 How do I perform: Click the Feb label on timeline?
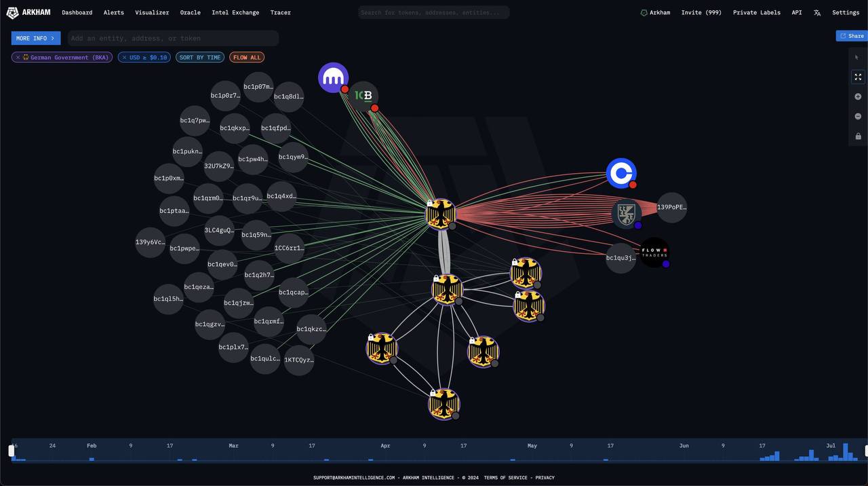(92, 446)
